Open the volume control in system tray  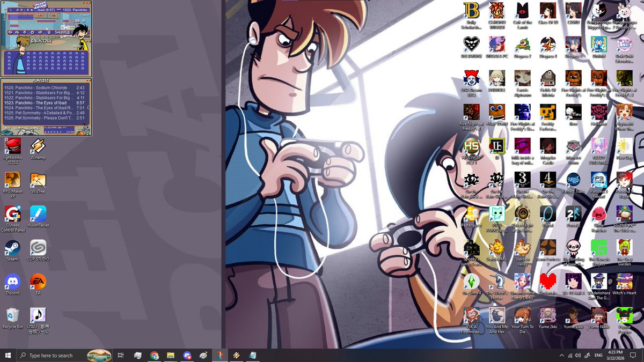578,355
